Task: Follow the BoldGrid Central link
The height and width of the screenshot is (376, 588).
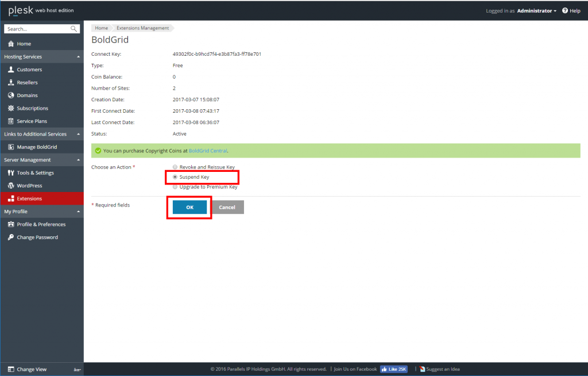Action: [x=208, y=151]
